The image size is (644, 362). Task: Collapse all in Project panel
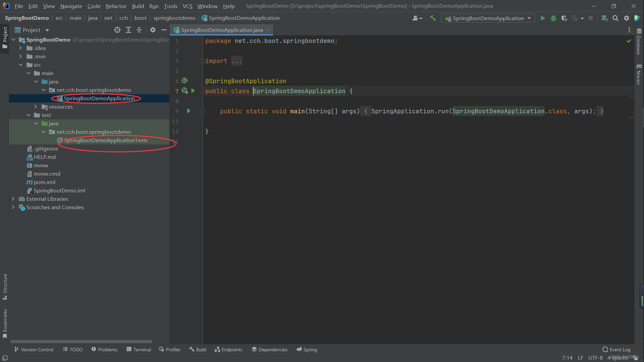pos(139,30)
